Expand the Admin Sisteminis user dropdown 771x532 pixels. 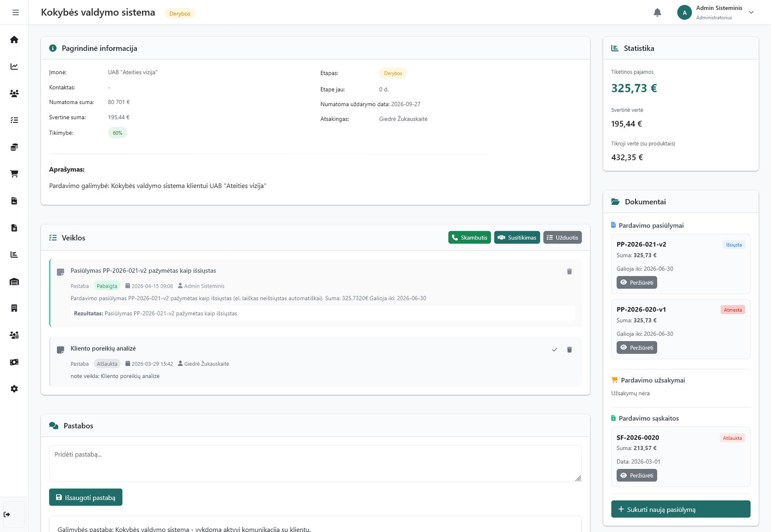click(751, 13)
